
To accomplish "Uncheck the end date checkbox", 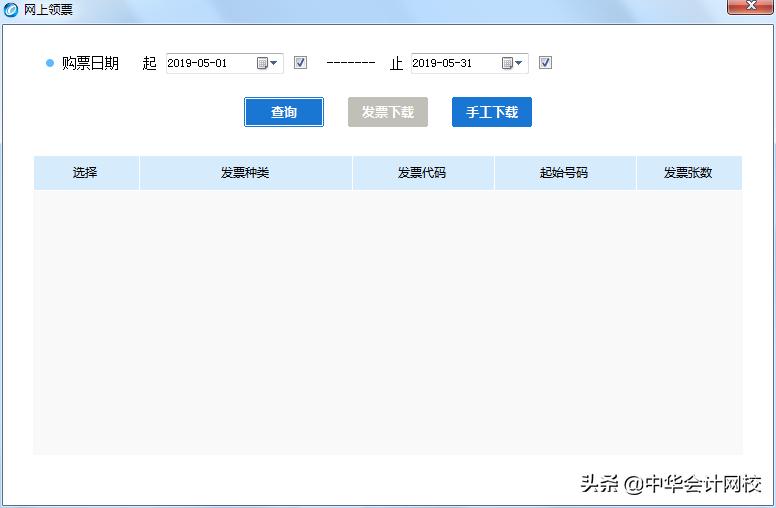I will pyautogui.click(x=545, y=62).
